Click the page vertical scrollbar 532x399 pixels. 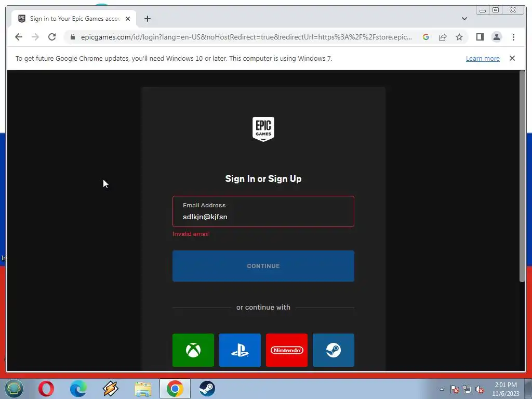[x=522, y=177]
